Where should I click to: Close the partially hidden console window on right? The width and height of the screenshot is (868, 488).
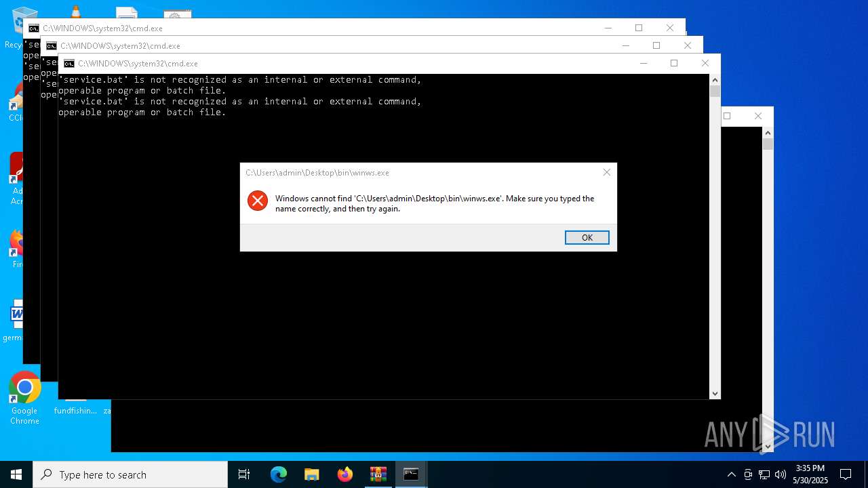(x=758, y=116)
